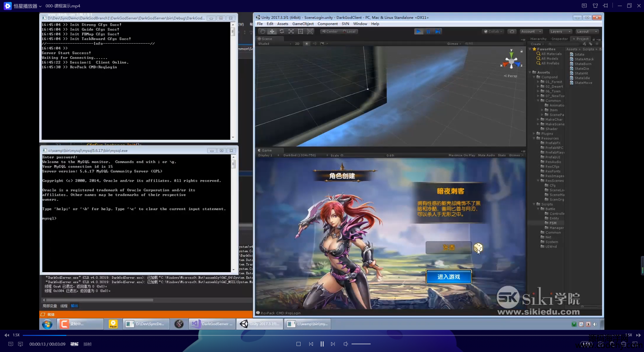Click Unity Pause button in toolbar
Screen dimensions: 644x352
428,32
